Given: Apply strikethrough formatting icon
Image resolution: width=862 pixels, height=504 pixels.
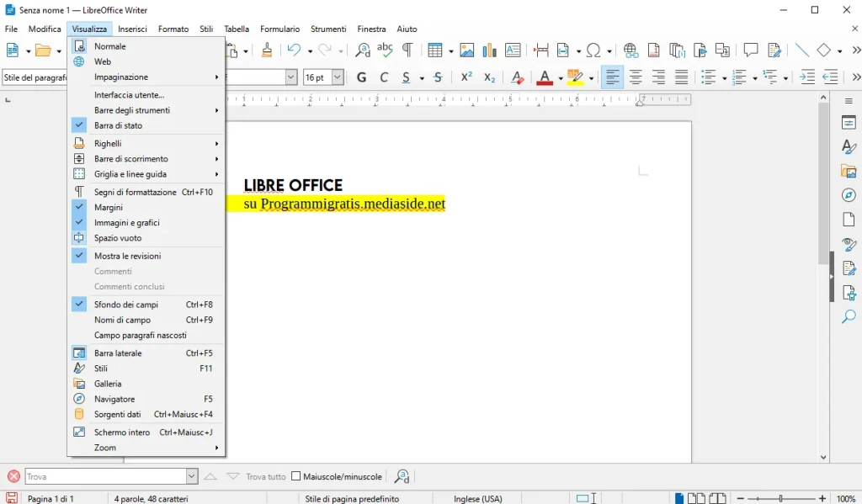Looking at the screenshot, I should (x=438, y=77).
